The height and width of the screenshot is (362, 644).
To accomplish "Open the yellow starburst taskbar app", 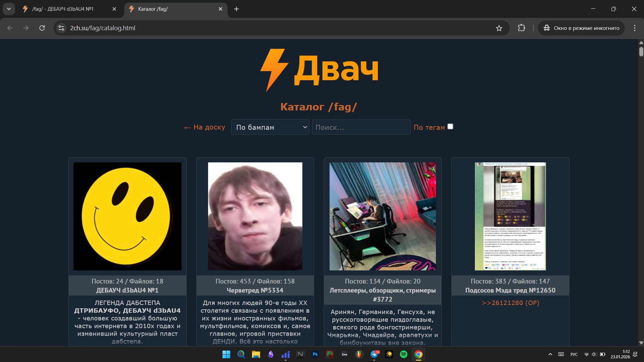I will pos(389,354).
